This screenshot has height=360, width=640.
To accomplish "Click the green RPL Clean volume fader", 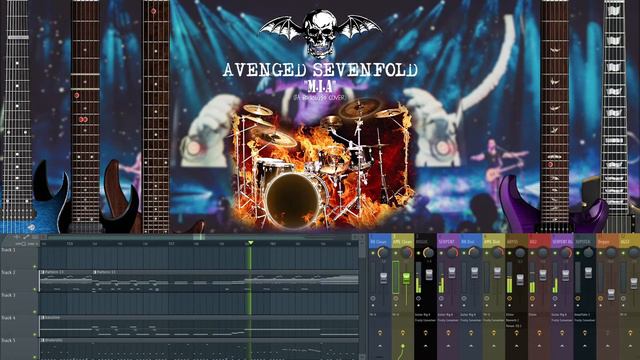I will point(407,278).
